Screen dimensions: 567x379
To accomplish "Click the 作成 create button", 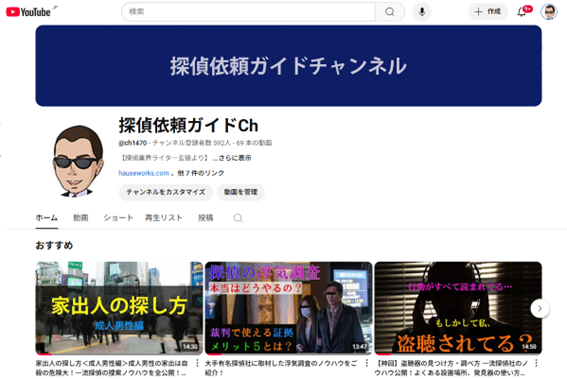I will point(488,12).
